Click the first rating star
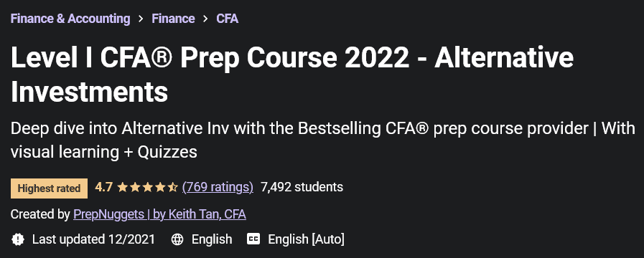Viewport: 644px width, 258px height. pyautogui.click(x=122, y=188)
